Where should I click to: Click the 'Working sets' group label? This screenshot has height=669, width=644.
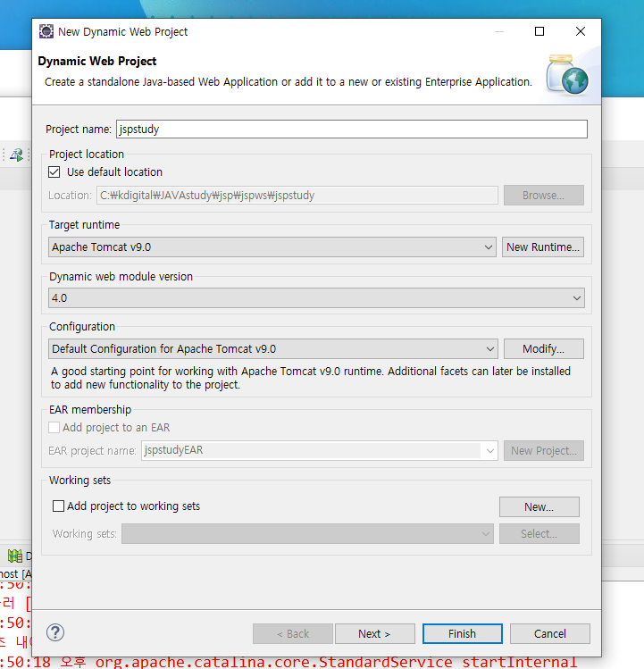coord(79,481)
